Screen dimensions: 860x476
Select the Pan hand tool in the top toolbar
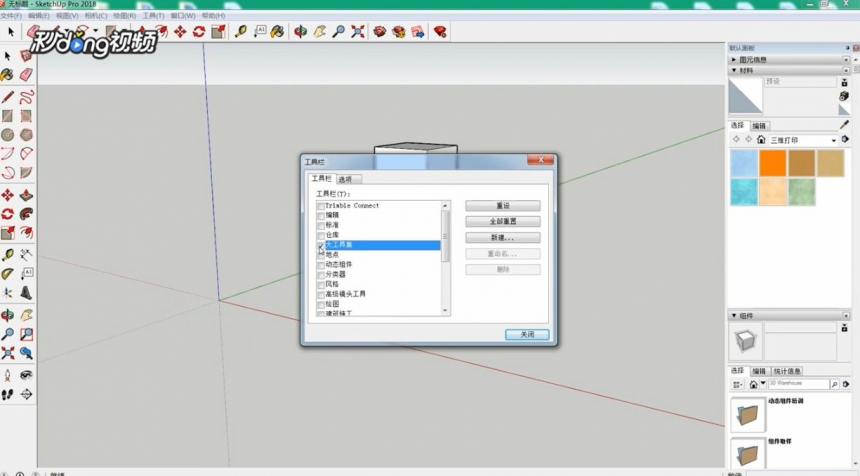pyautogui.click(x=320, y=32)
